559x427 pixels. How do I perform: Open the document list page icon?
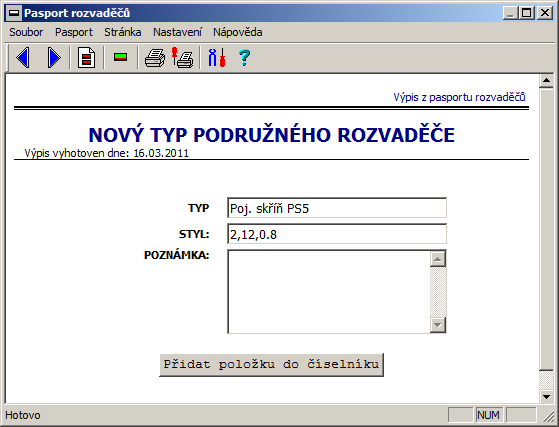coord(87,57)
